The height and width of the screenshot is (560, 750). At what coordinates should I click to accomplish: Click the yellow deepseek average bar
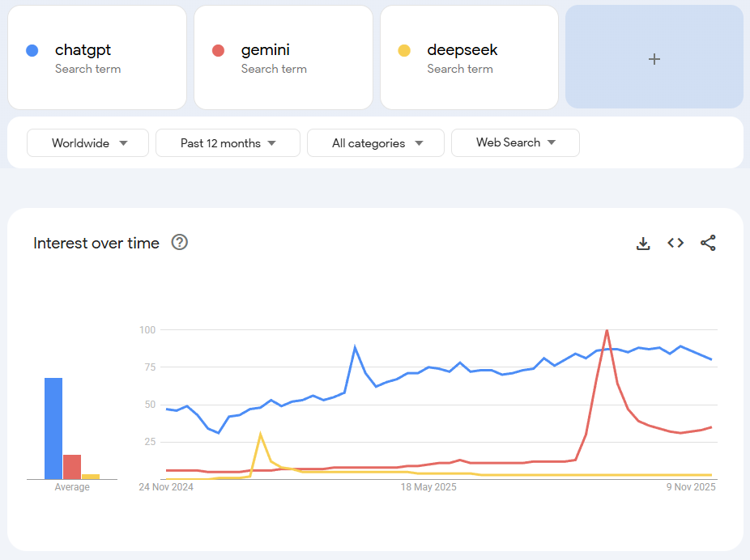point(91,477)
